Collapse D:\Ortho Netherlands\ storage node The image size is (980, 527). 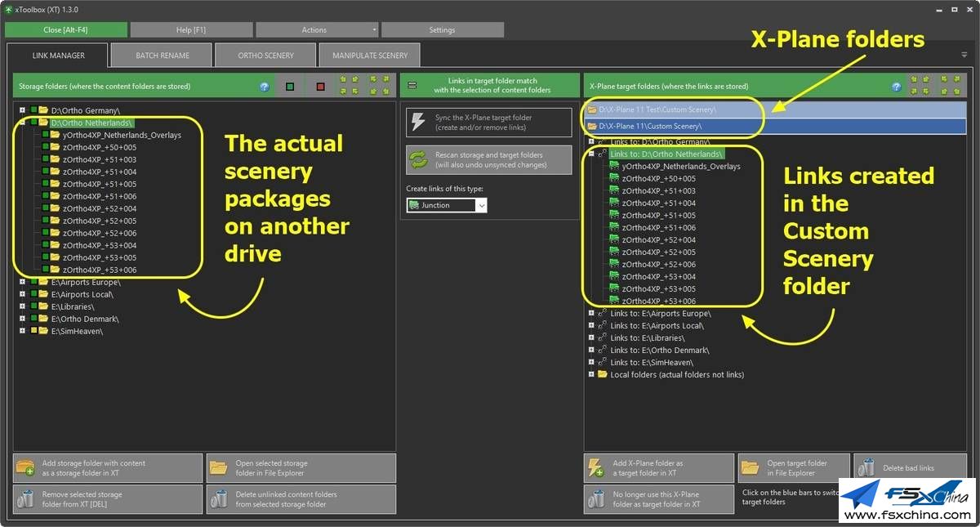click(x=22, y=123)
